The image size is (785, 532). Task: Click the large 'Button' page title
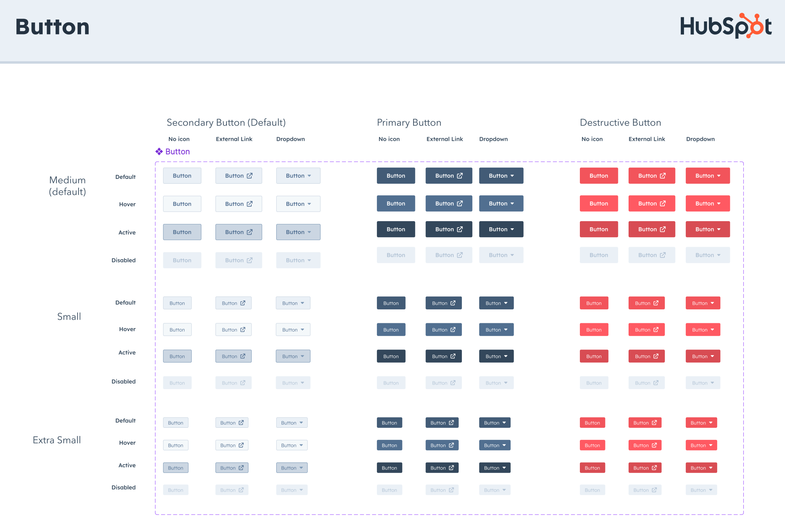pos(52,27)
